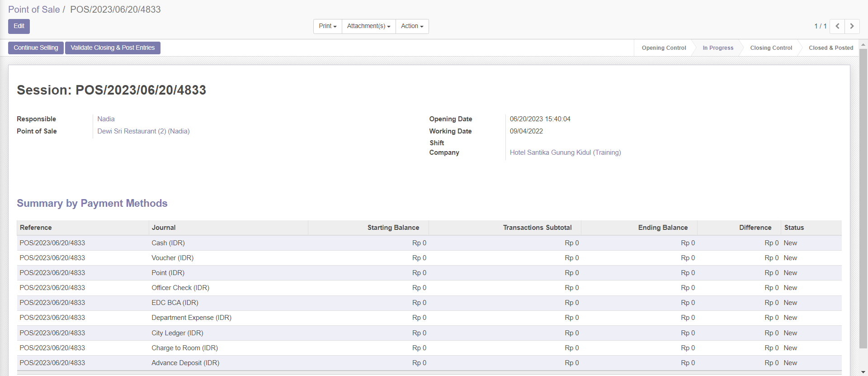
Task: Open the Advance Deposit (IDR) row
Action: (x=429, y=363)
